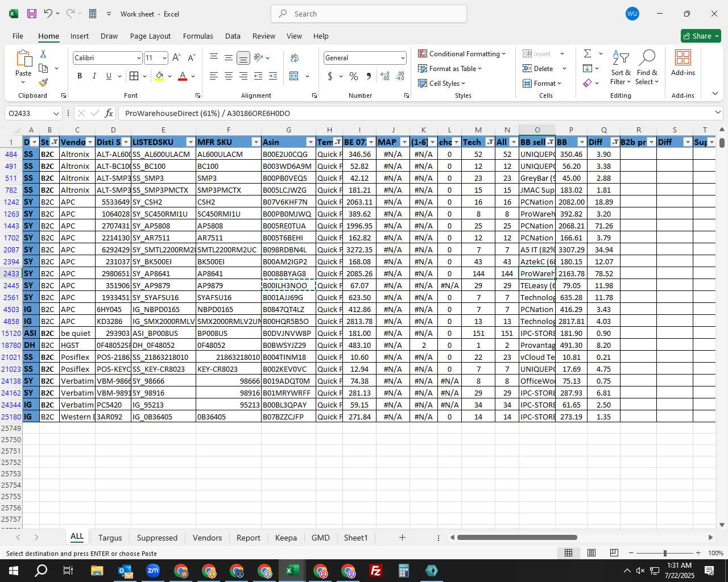Expand Format as Table menu
The image size is (728, 582).
pos(450,68)
